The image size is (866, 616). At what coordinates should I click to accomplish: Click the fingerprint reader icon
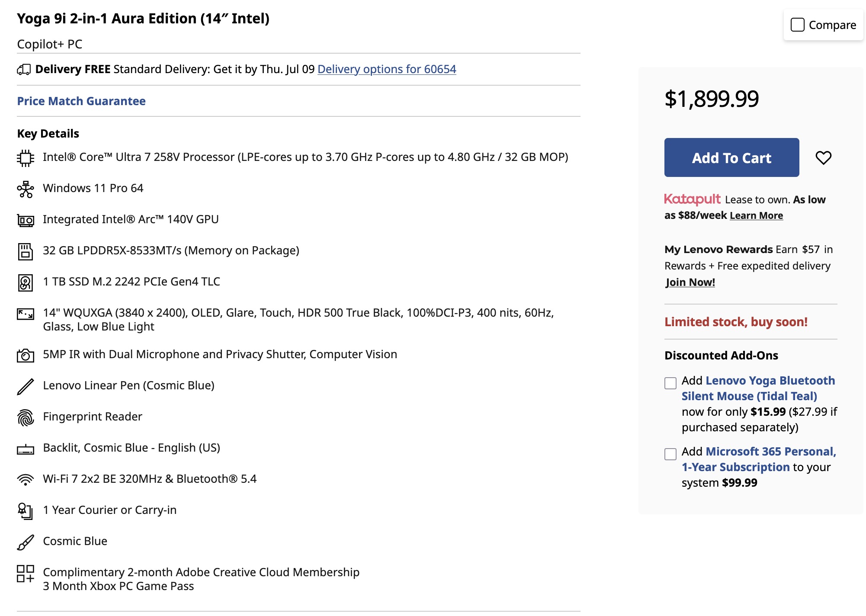26,417
